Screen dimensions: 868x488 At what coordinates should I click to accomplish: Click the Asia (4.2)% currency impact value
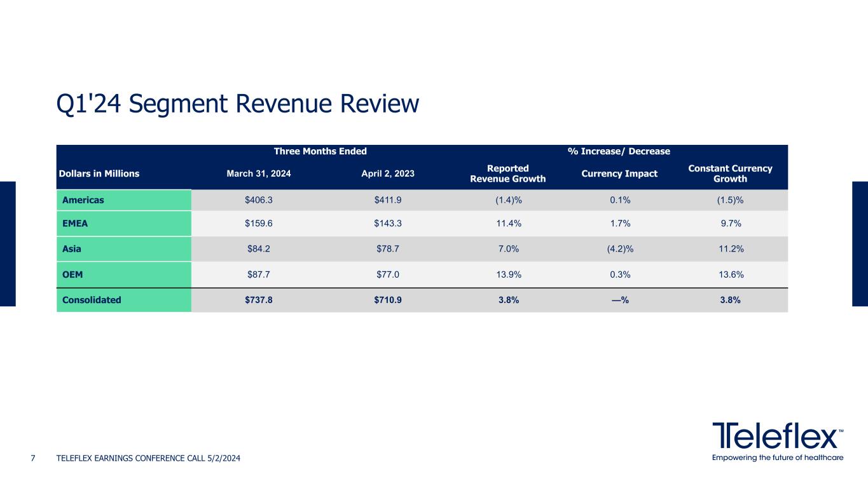tap(619, 248)
